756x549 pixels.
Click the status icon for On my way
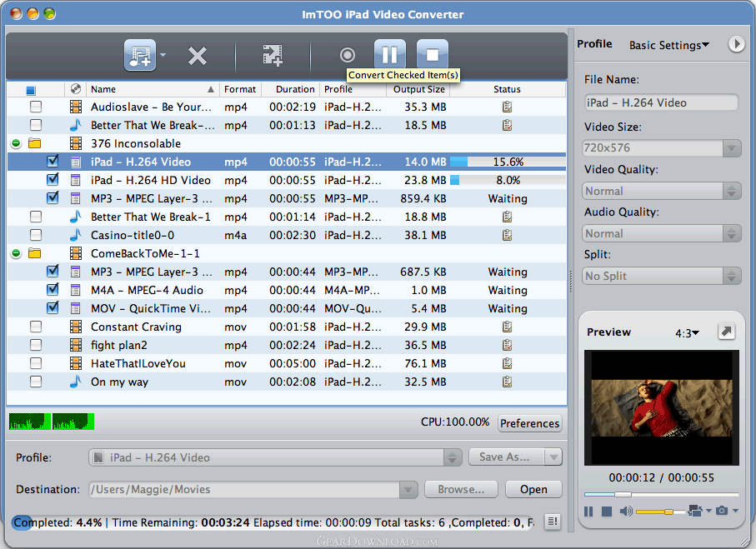(x=507, y=382)
